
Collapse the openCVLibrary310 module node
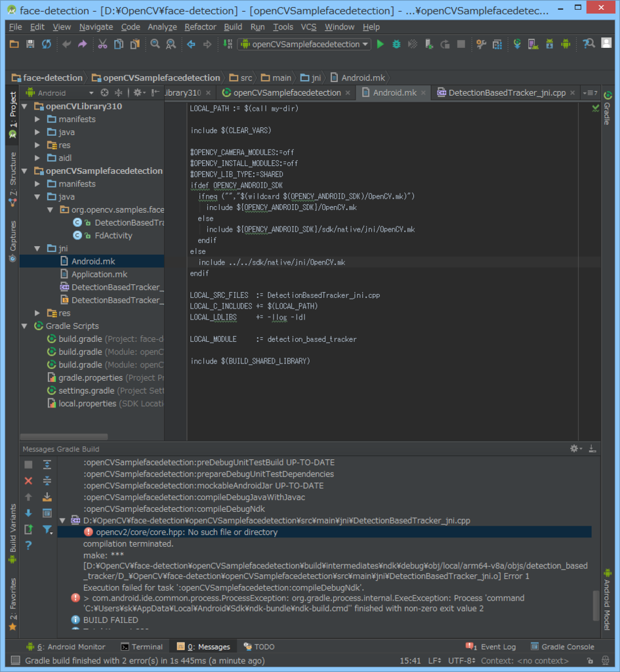[x=25, y=106]
